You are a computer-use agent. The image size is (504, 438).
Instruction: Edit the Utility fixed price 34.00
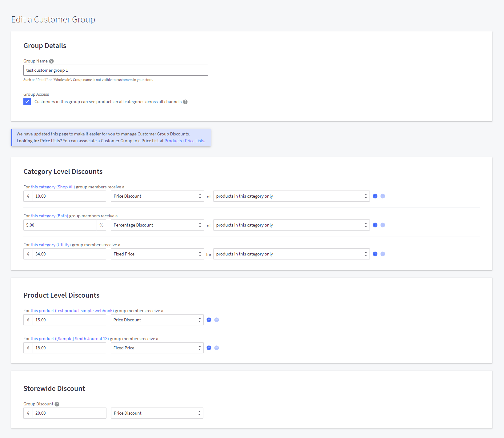(x=69, y=254)
